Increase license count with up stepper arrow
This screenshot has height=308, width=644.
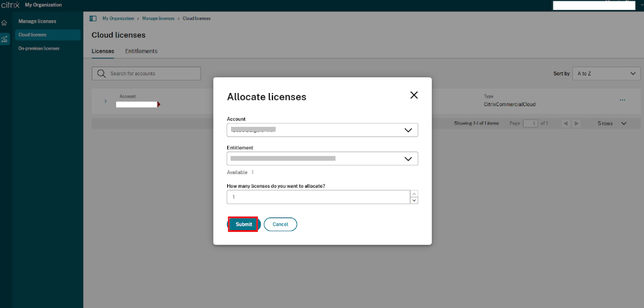(x=414, y=194)
